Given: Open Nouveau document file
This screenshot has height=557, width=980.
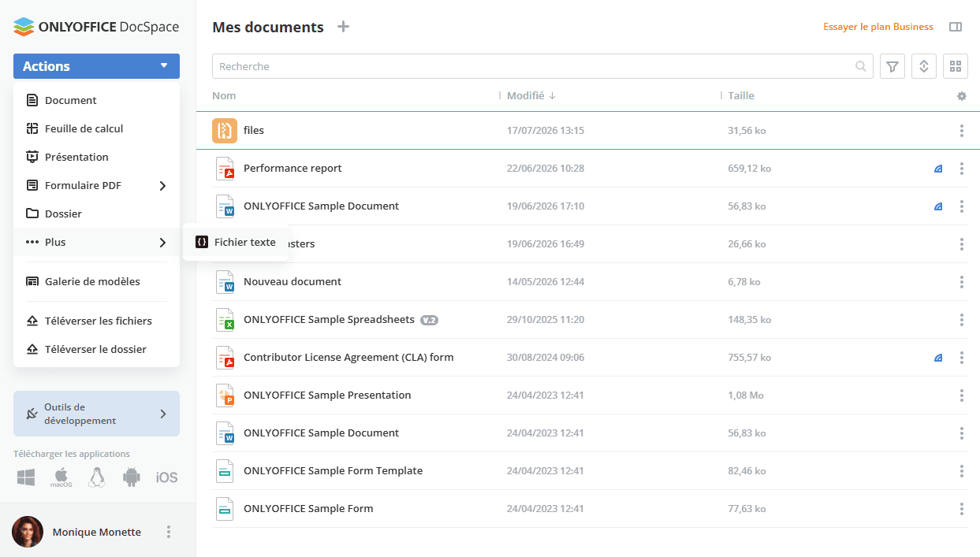Looking at the screenshot, I should [x=293, y=282].
